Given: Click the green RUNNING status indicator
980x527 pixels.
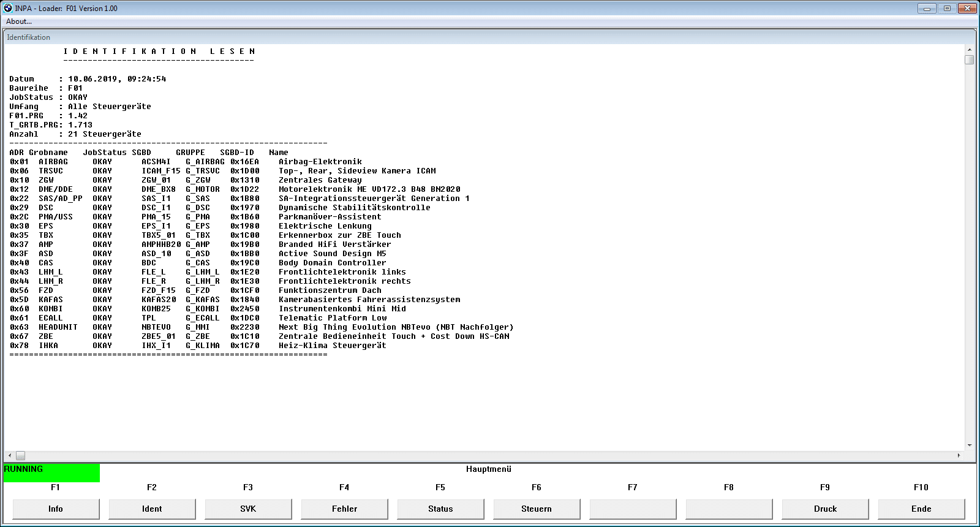Looking at the screenshot, I should 51,472.
